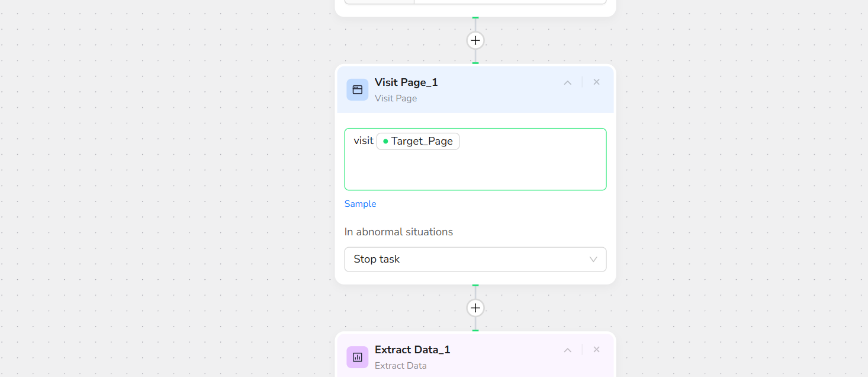This screenshot has width=868, height=377.
Task: Open the Stop task dropdown
Action: [475, 259]
